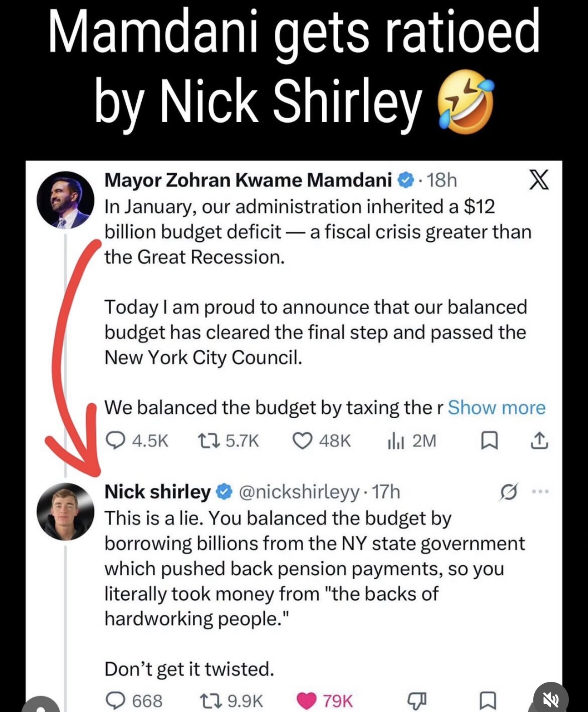
Task: Reply to Nick Shirley's tweet with 668 replies
Action: (134, 701)
